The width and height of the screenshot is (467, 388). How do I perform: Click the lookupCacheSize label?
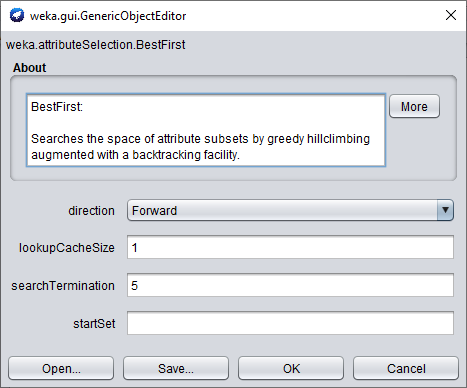coord(67,248)
